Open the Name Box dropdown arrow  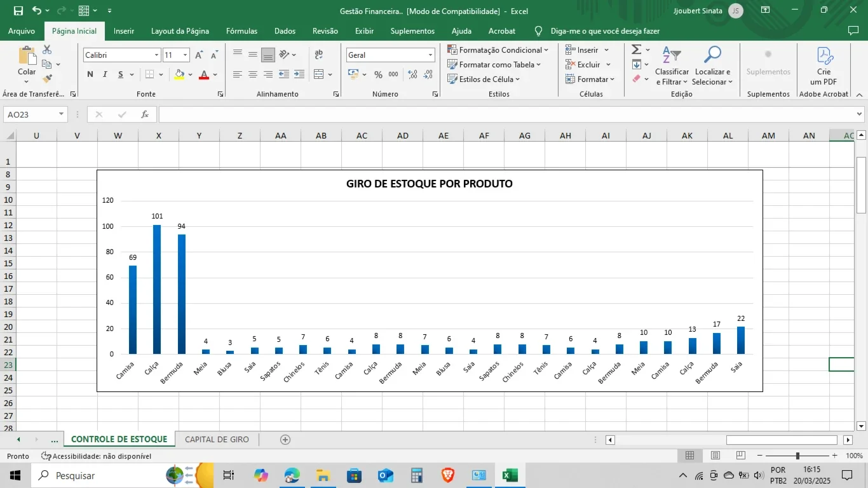tap(62, 114)
